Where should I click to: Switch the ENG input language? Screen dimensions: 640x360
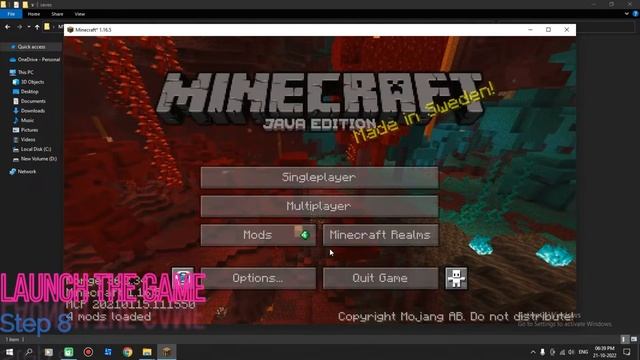(x=584, y=352)
